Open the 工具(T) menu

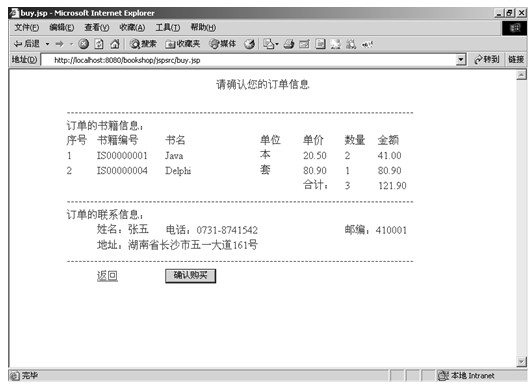pyautogui.click(x=168, y=28)
